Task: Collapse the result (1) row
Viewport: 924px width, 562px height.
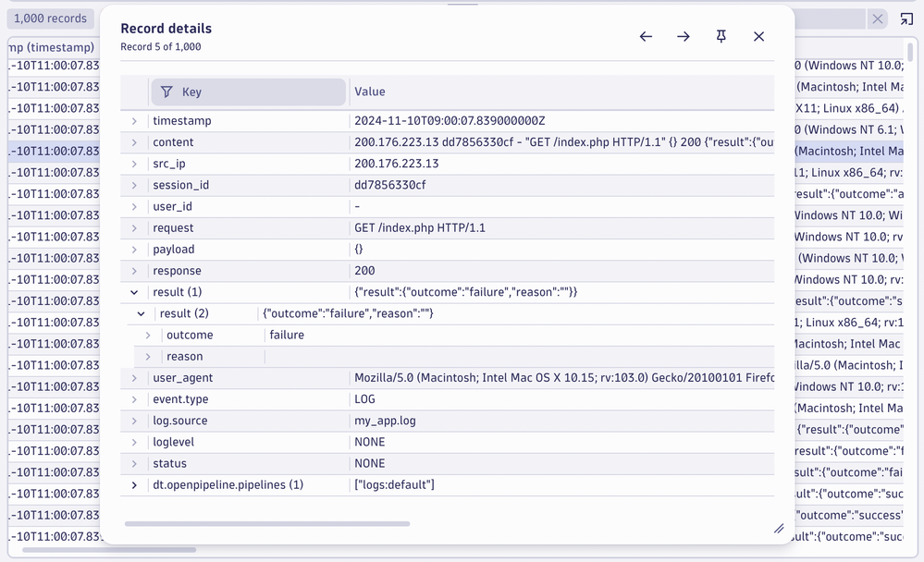Action: point(134,292)
